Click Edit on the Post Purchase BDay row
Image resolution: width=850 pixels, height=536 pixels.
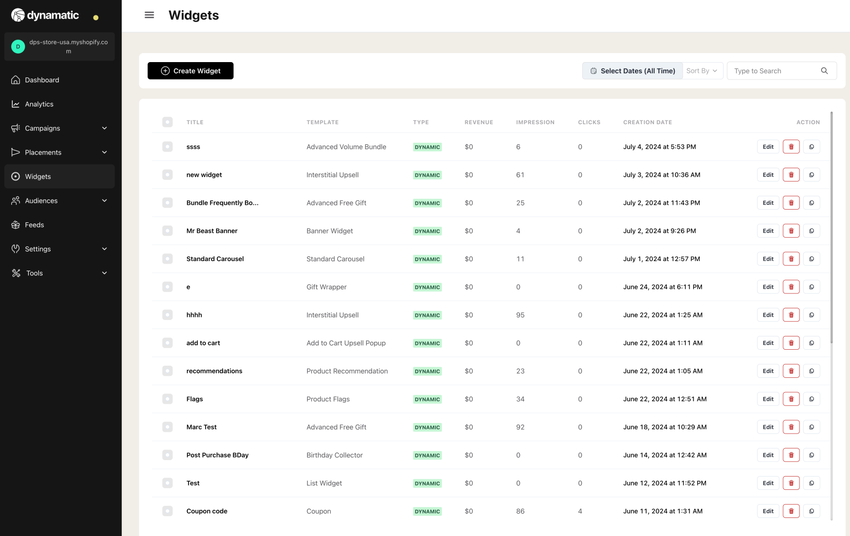(x=768, y=455)
